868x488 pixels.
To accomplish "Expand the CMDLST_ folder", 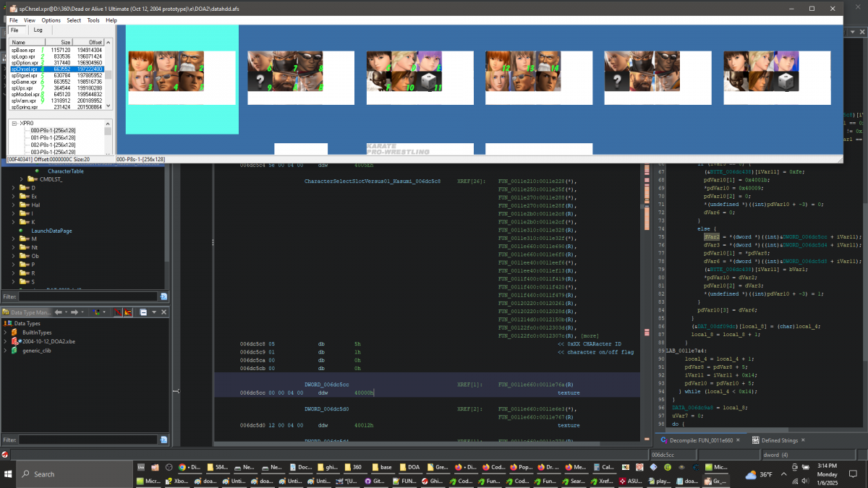I will (x=22, y=179).
